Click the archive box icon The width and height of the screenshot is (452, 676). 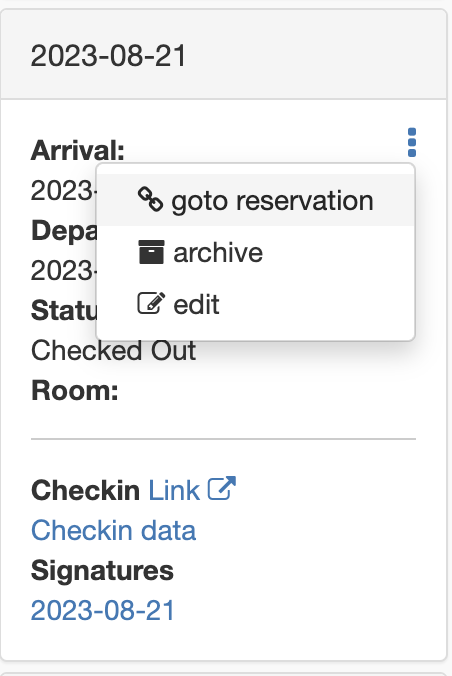[151, 252]
